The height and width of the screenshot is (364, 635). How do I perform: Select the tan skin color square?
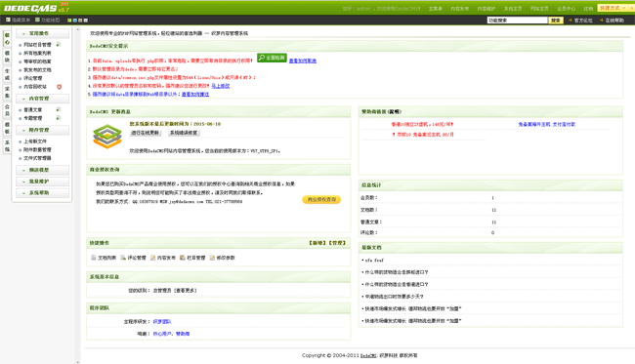(80, 20)
